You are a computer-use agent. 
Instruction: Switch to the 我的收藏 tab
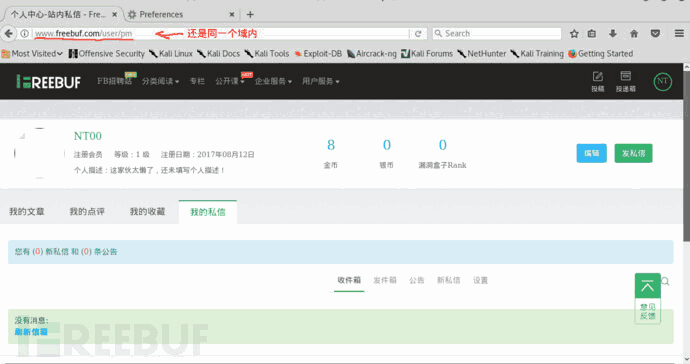pos(147,212)
